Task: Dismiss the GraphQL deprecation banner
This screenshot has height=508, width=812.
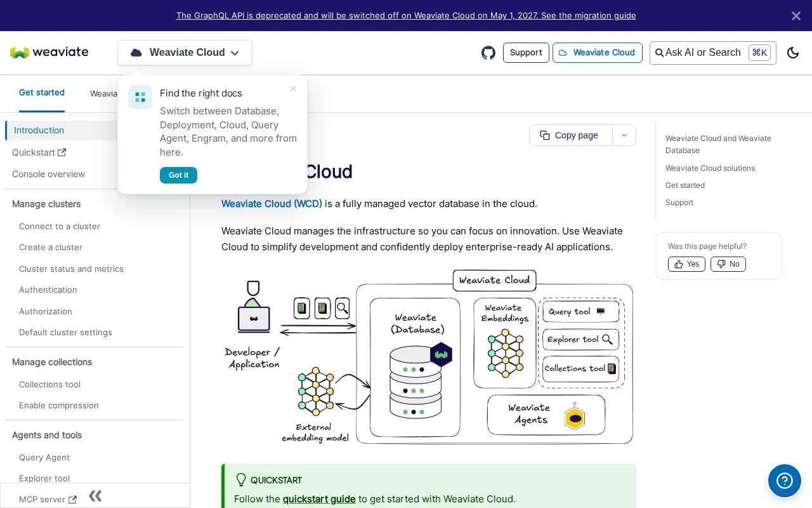Action: click(x=796, y=16)
